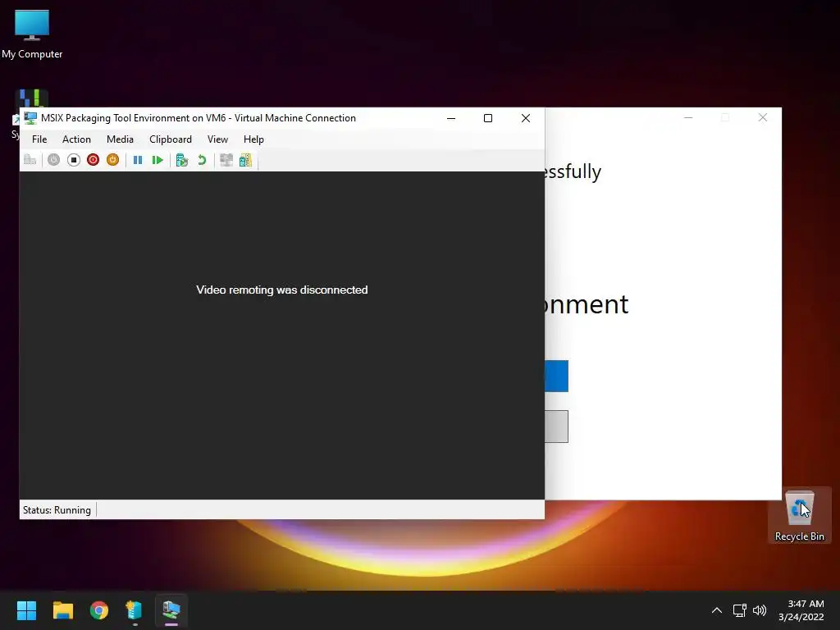Open the View menu
The image size is (840, 630).
click(217, 139)
